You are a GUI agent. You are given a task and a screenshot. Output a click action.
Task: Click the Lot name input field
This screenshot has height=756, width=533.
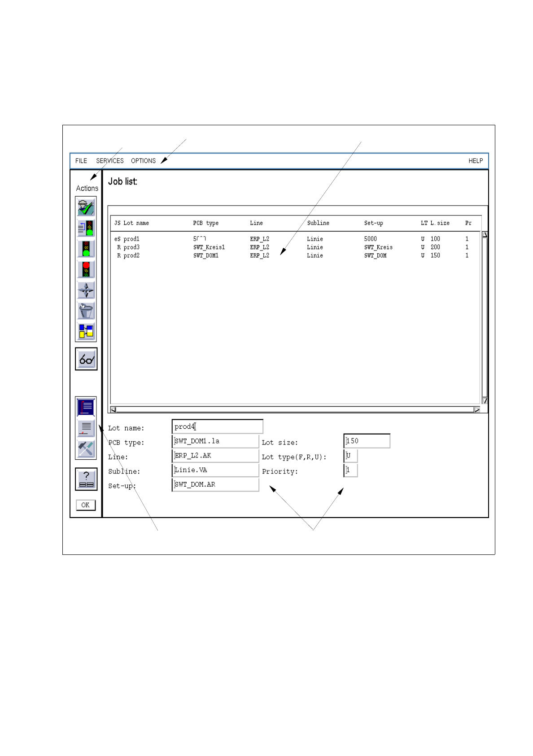point(218,426)
